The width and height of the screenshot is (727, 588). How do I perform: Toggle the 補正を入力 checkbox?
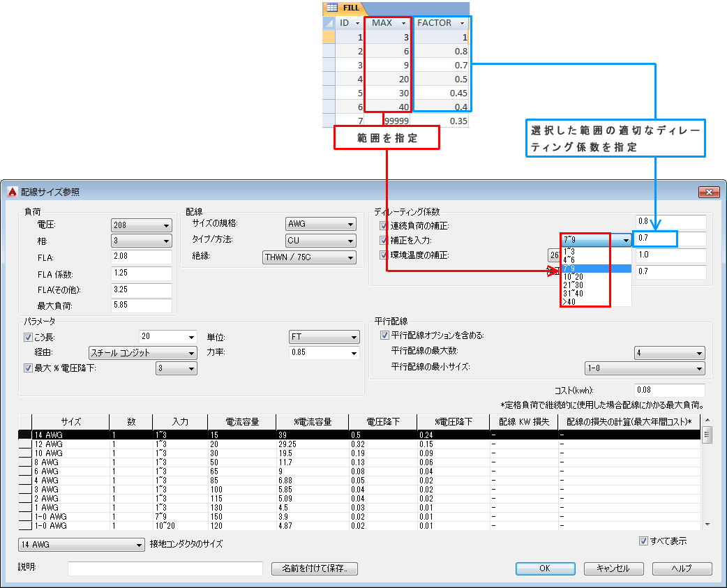[384, 240]
